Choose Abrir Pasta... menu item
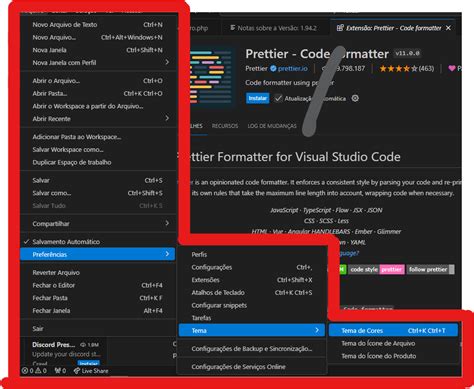 click(x=98, y=93)
